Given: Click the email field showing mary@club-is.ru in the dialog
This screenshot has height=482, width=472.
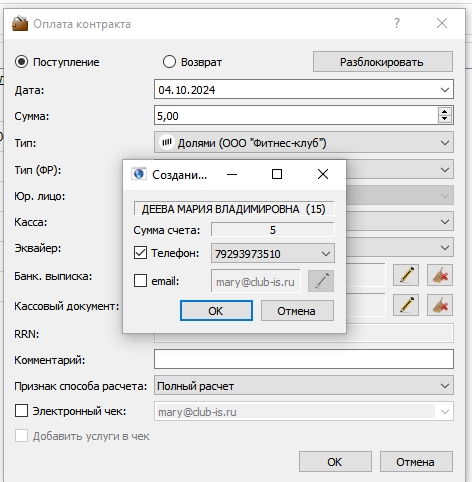Looking at the screenshot, I should point(256,282).
